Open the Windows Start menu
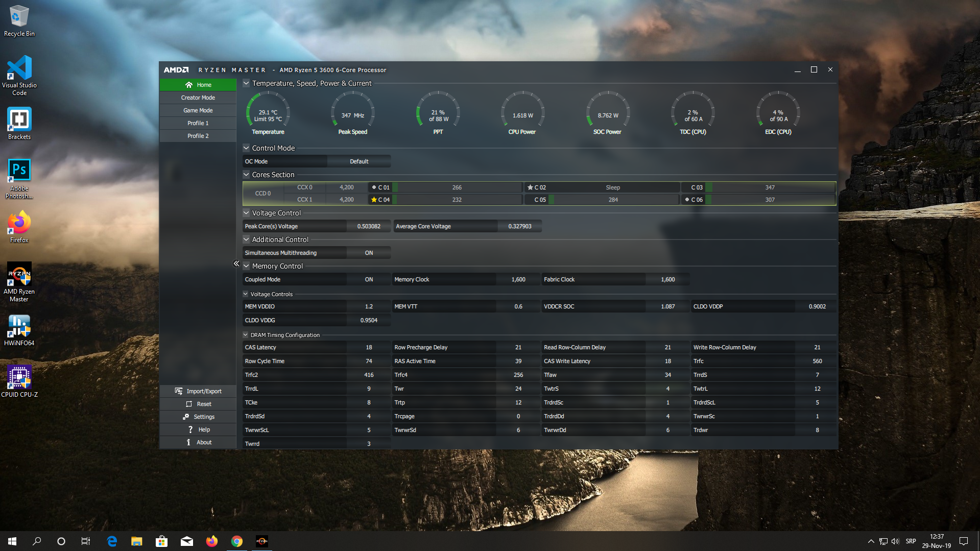 tap(12, 541)
